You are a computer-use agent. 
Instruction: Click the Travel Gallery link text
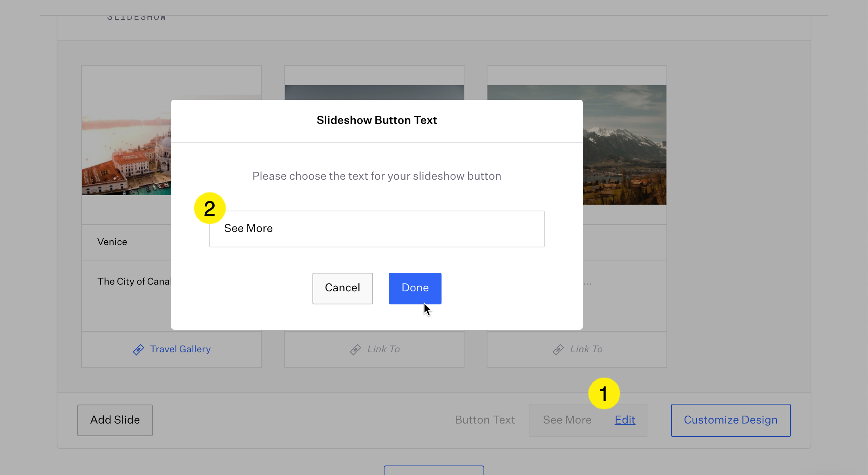pos(180,349)
